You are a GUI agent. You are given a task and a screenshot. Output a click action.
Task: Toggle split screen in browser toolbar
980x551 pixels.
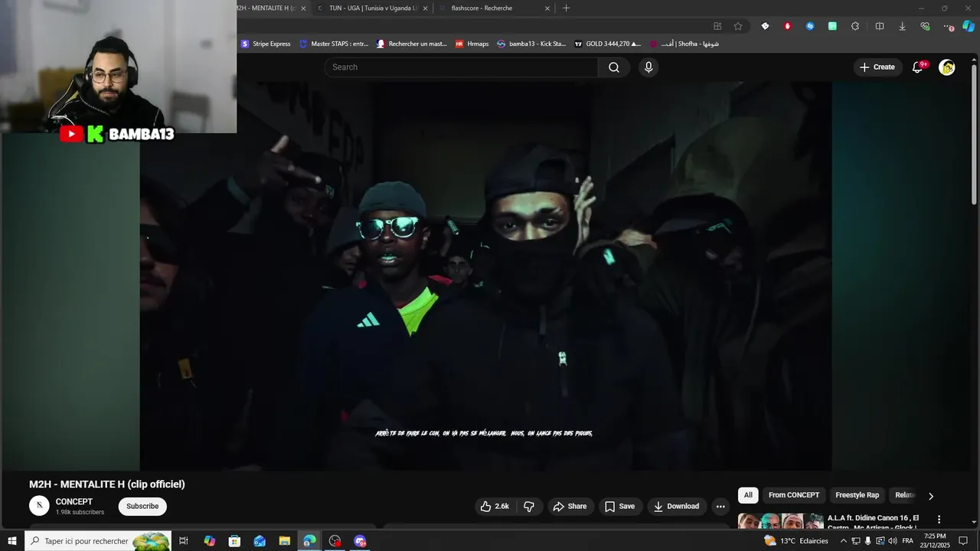(x=880, y=26)
